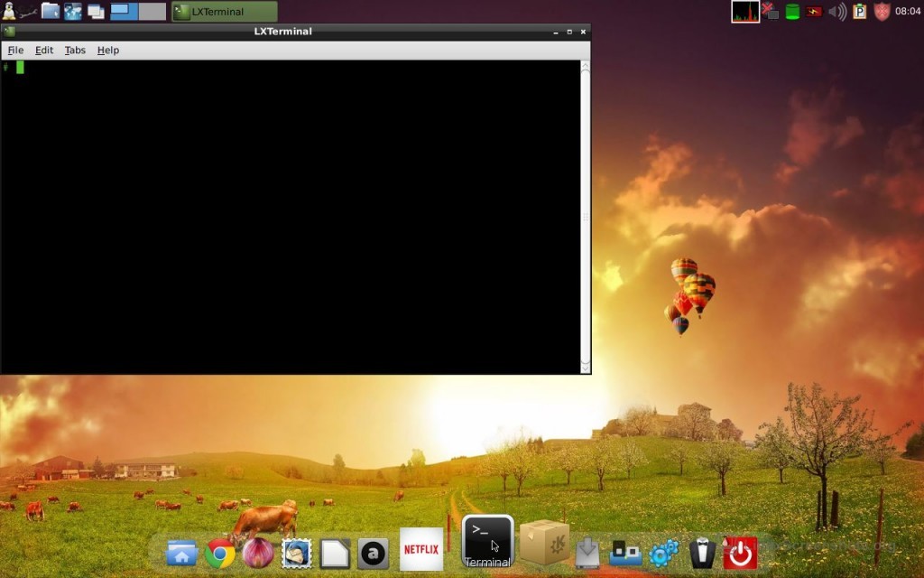Click the terminal vertical scrollbar down arrow
924x578 pixels.
[x=585, y=367]
